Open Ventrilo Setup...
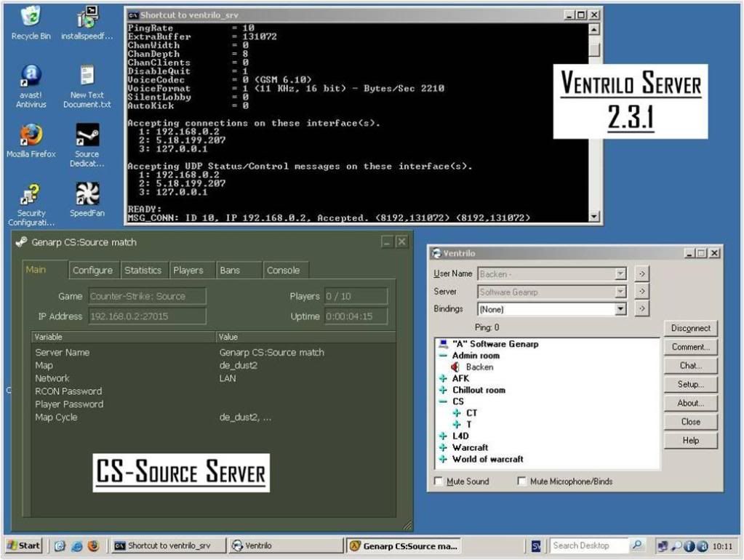Viewport: 744px width, 560px height. [690, 385]
